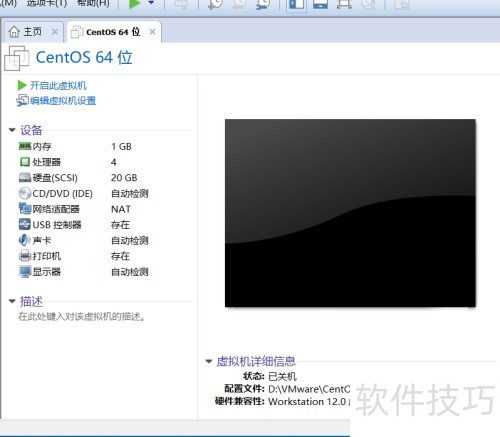
Task: Click the 内存 memory icon
Action: pyautogui.click(x=25, y=146)
